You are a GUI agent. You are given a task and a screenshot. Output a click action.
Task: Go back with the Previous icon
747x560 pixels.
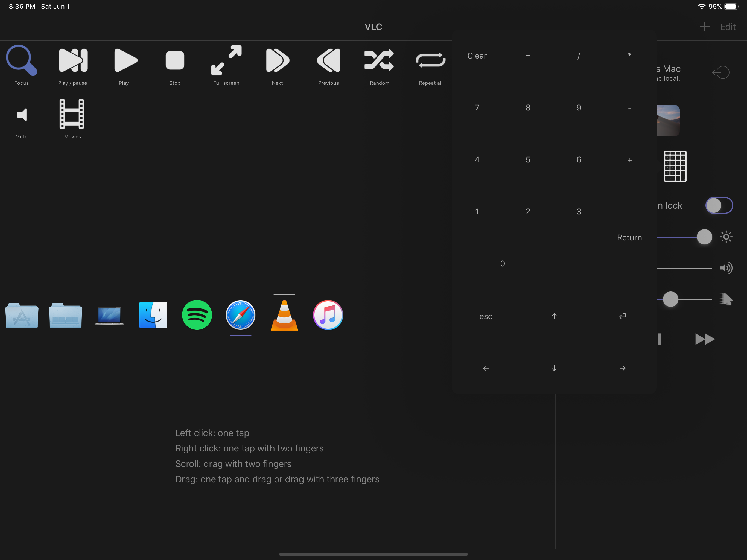pos(328,60)
